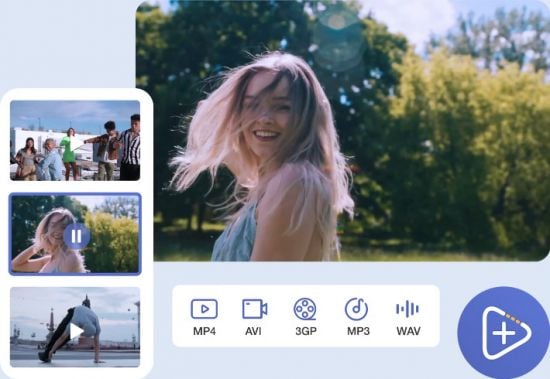
Task: Click the main video preview area
Action: tap(343, 131)
